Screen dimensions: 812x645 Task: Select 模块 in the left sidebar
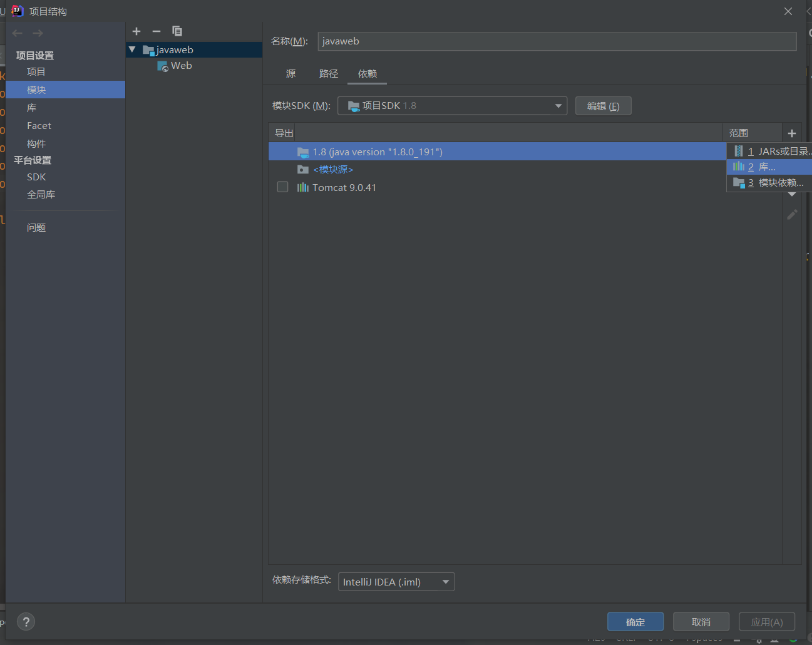66,90
